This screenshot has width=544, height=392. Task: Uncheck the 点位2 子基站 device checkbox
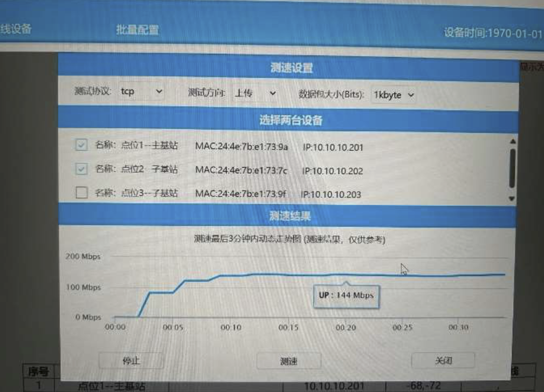pyautogui.click(x=81, y=169)
